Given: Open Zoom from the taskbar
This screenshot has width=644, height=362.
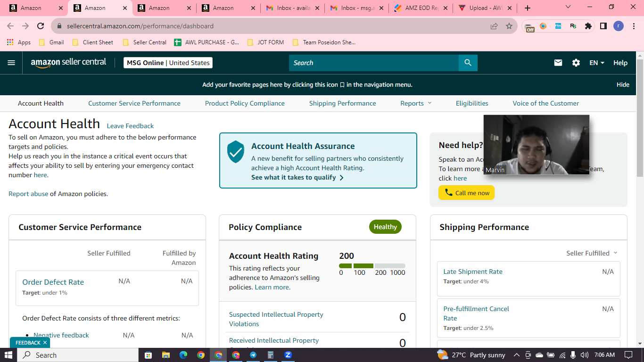Looking at the screenshot, I should (x=288, y=355).
